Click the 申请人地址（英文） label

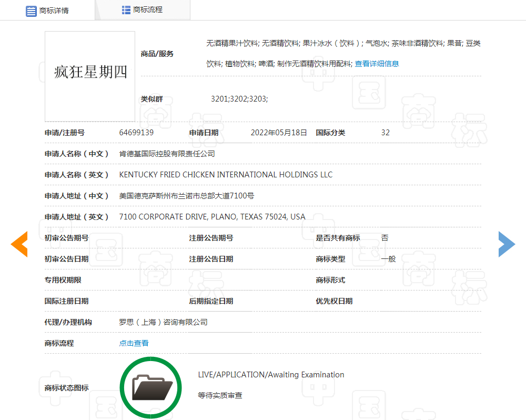(77, 217)
